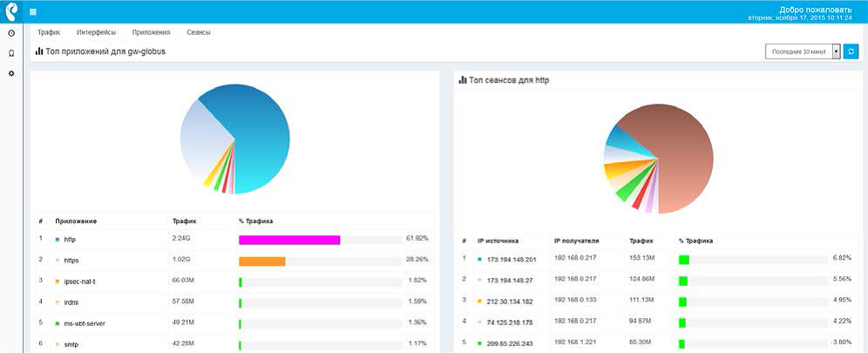Select the http application row
868x353 pixels.
(234, 239)
